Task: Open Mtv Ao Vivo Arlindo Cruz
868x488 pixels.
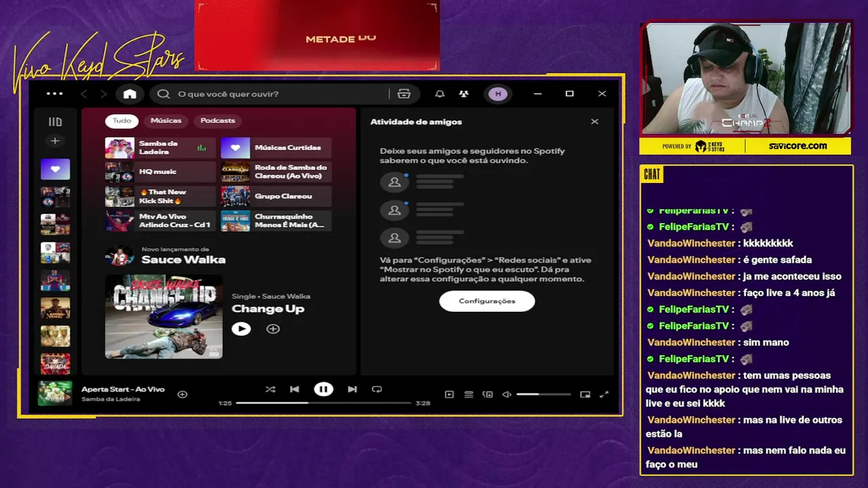Action: 160,221
